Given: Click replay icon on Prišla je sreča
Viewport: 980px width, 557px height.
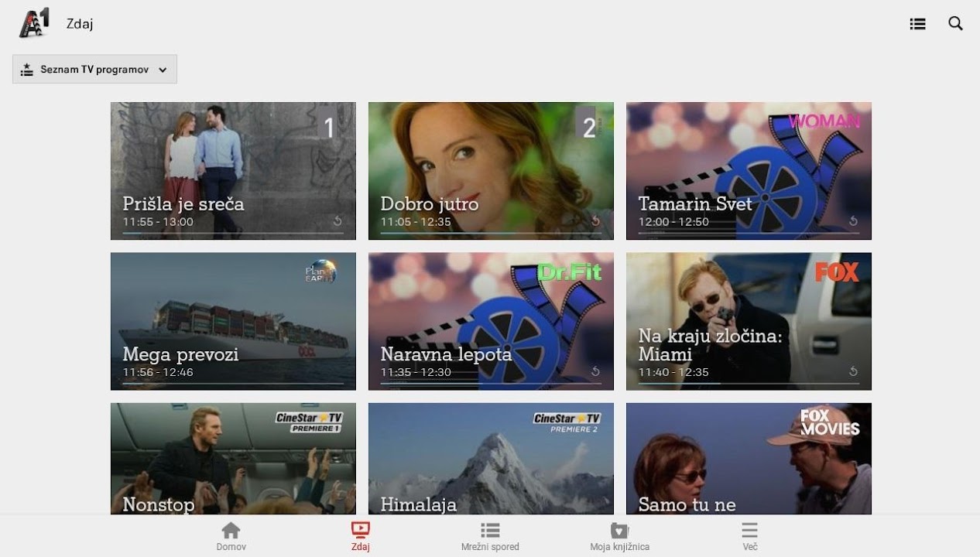Looking at the screenshot, I should point(338,221).
